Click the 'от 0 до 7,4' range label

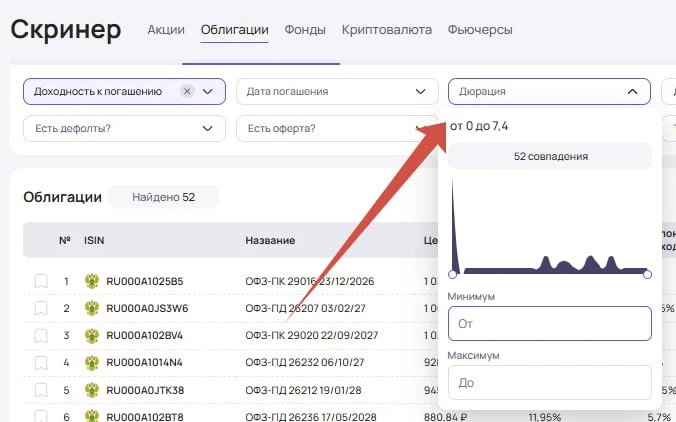click(x=479, y=126)
